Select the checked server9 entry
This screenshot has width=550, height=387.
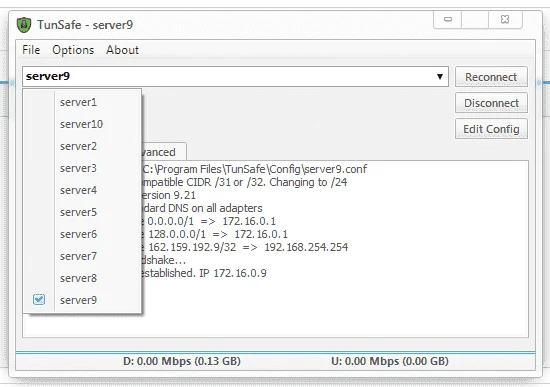(x=82, y=300)
